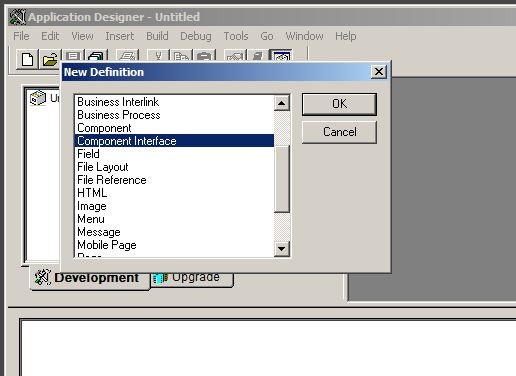The height and width of the screenshot is (376, 516).
Task: Click the definition list scrollbar thumb
Action: tap(282, 179)
